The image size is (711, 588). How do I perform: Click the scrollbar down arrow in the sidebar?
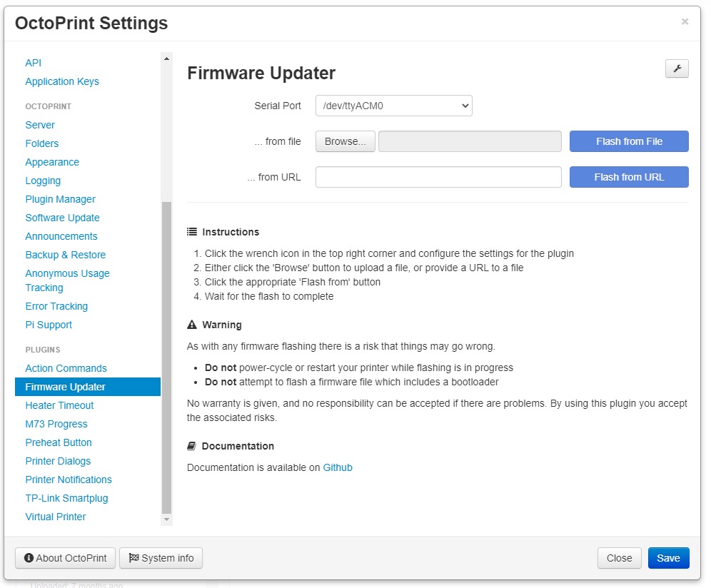(166, 519)
